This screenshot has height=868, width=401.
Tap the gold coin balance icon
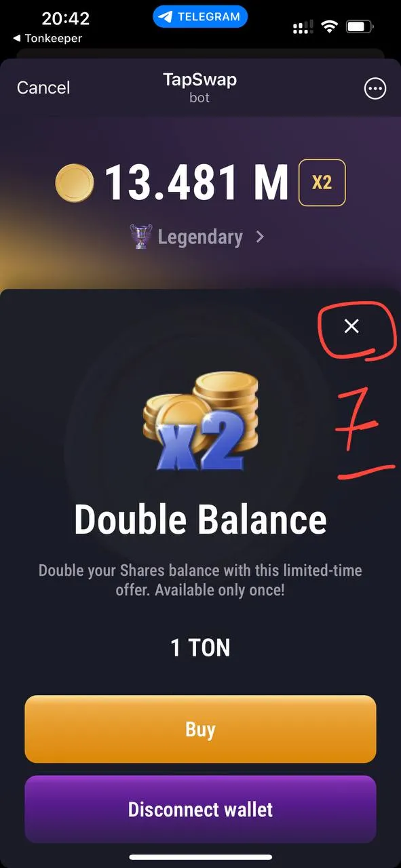click(x=75, y=182)
